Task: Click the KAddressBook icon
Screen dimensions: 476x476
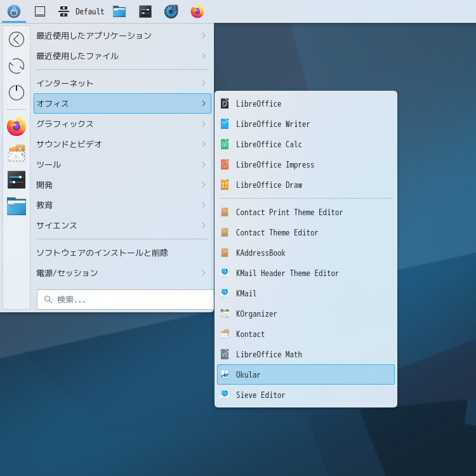Action: point(225,253)
